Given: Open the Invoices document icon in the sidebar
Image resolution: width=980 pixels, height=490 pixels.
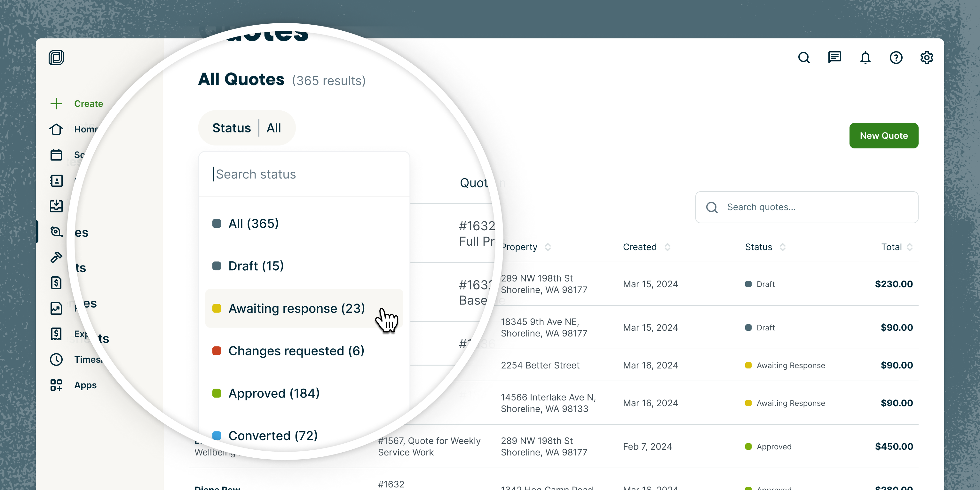Looking at the screenshot, I should 56,283.
